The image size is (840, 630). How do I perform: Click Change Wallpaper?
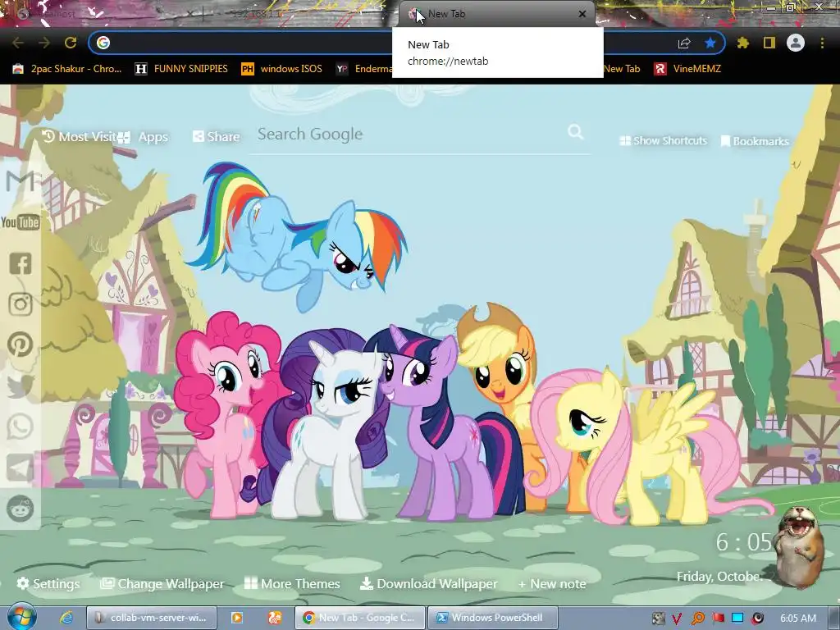(163, 583)
